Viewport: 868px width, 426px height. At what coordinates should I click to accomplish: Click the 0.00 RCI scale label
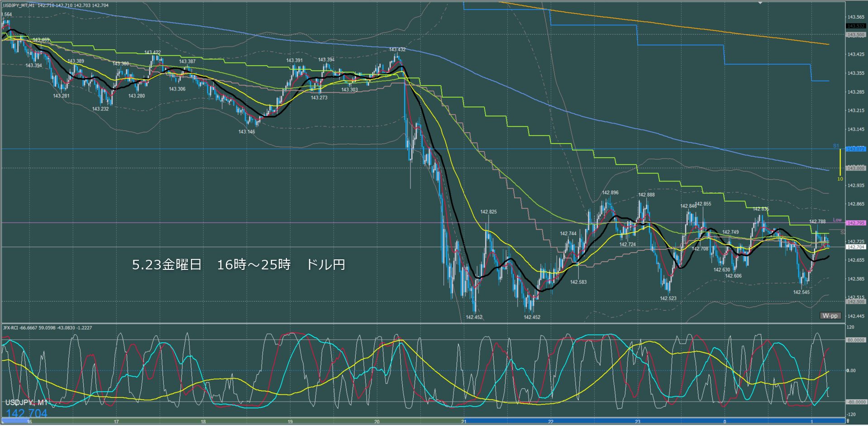pos(851,371)
